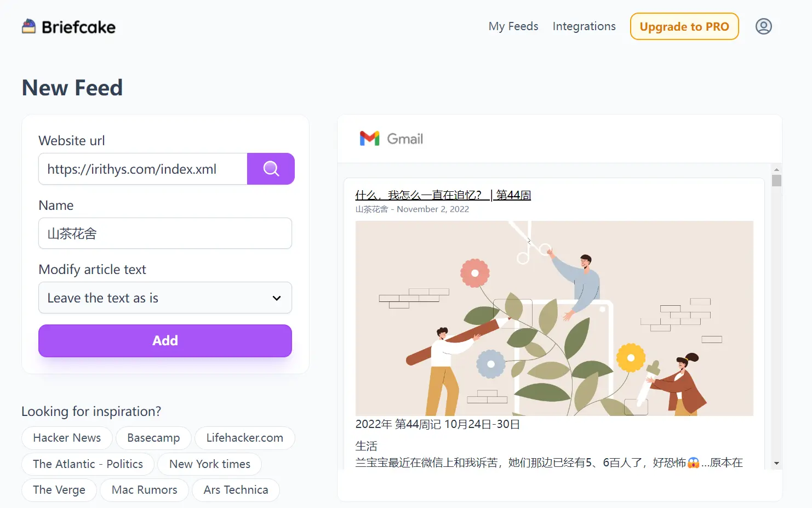Click the New Feed page heading
The image size is (812, 508).
[72, 88]
